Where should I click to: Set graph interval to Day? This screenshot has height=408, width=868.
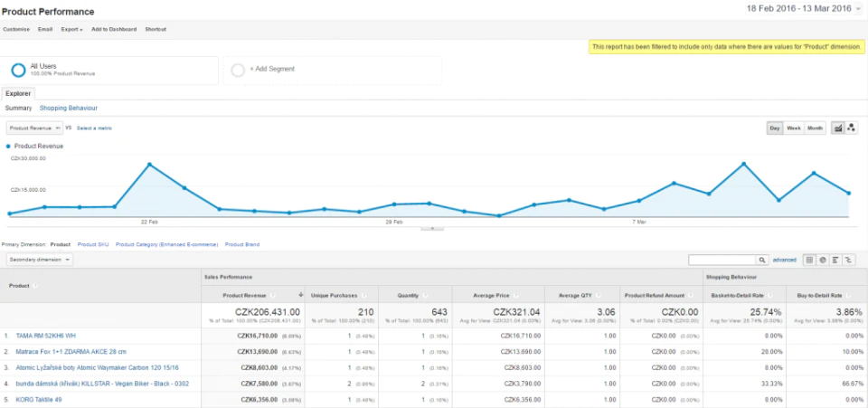point(775,128)
